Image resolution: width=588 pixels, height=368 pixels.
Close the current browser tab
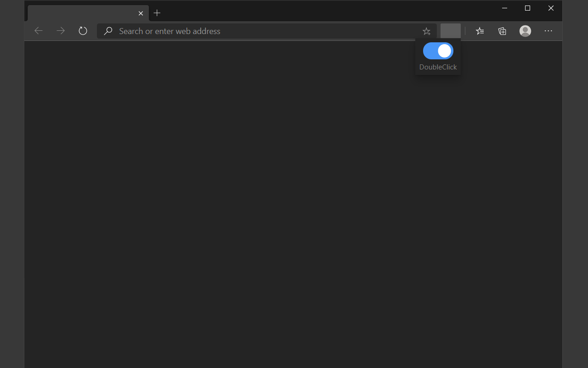(141, 13)
